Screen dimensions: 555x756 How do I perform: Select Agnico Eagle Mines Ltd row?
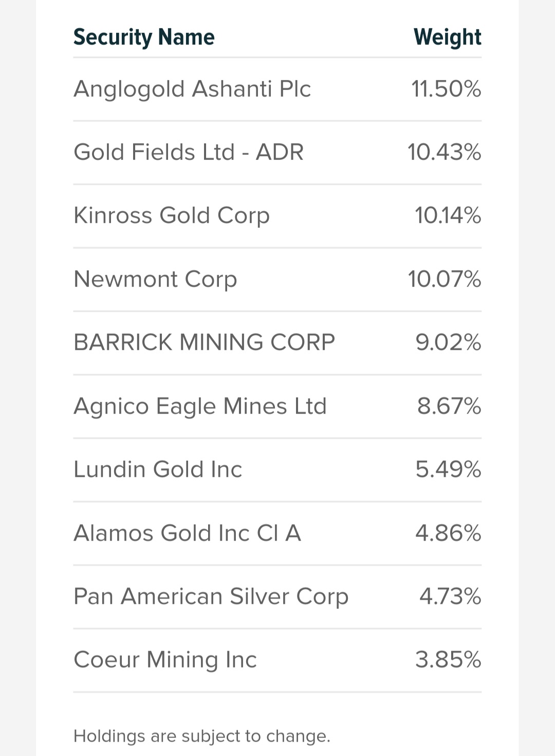pyautogui.click(x=277, y=406)
